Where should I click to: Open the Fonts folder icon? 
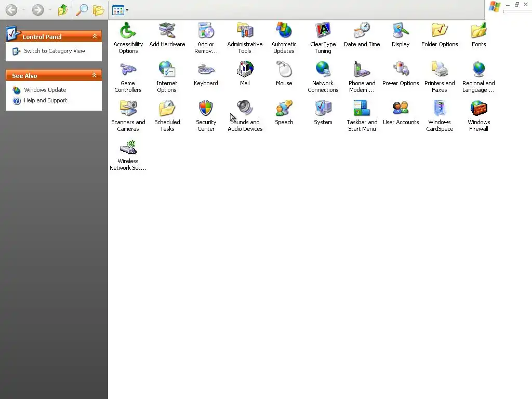pyautogui.click(x=478, y=31)
